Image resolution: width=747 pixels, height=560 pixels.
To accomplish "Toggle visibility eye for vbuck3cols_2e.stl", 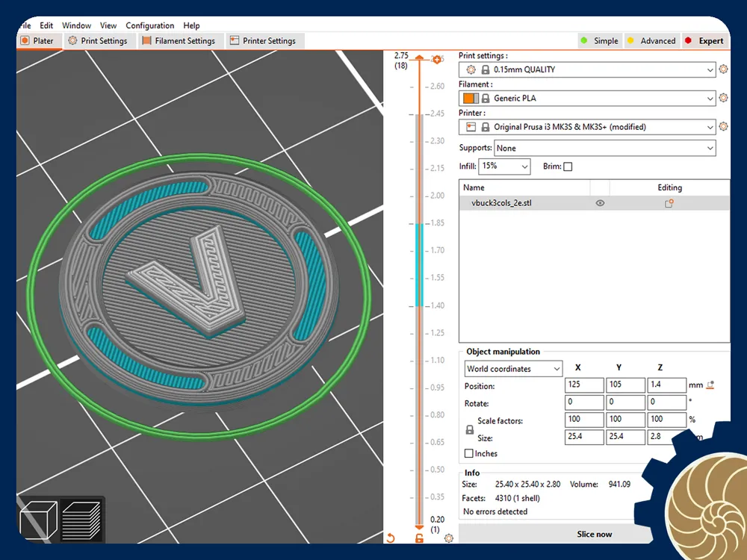I will click(601, 203).
